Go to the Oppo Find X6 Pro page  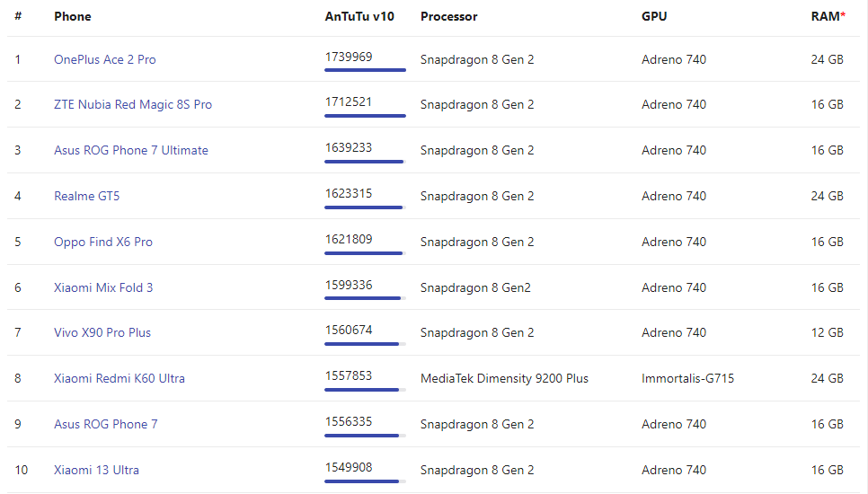[x=103, y=242]
